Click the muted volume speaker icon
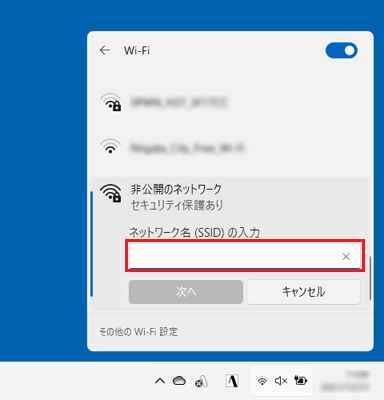The width and height of the screenshot is (384, 400). 281,381
